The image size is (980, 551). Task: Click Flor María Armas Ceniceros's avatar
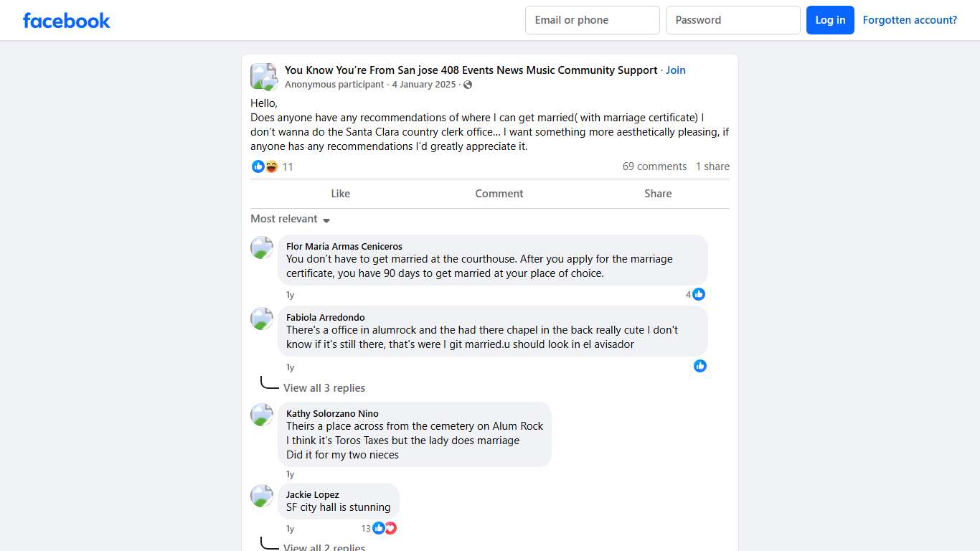[262, 248]
